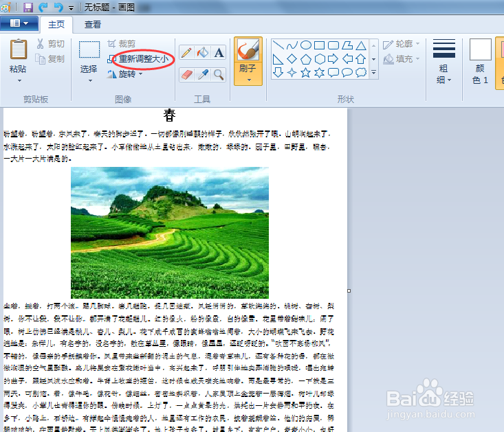504x432 pixels.
Task: Click the Paste clipboard icon
Action: pos(19,49)
